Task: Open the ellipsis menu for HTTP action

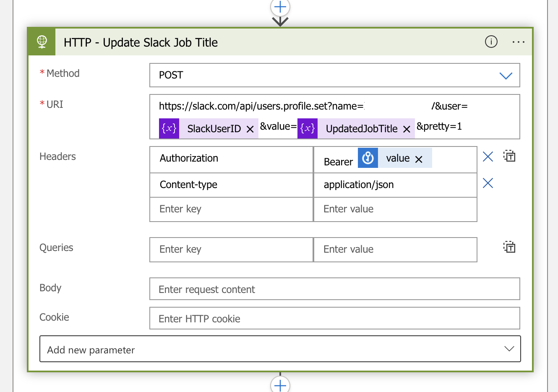Action: [518, 42]
